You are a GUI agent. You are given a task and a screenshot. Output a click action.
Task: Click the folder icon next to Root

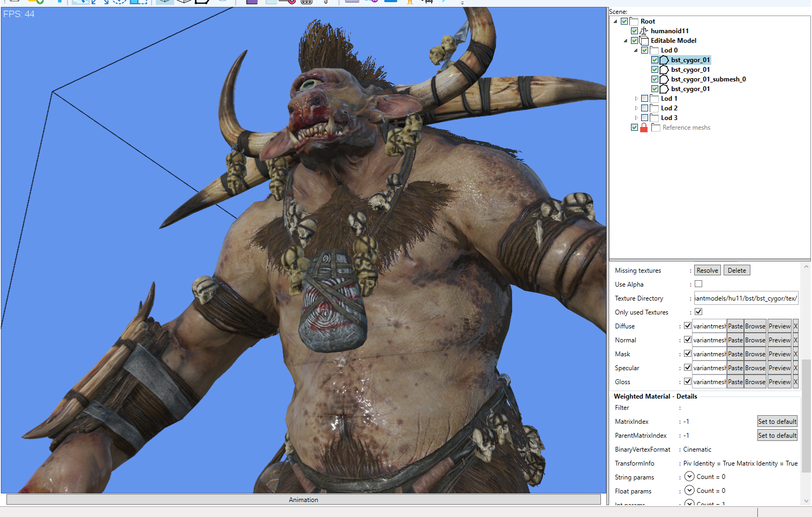point(634,21)
